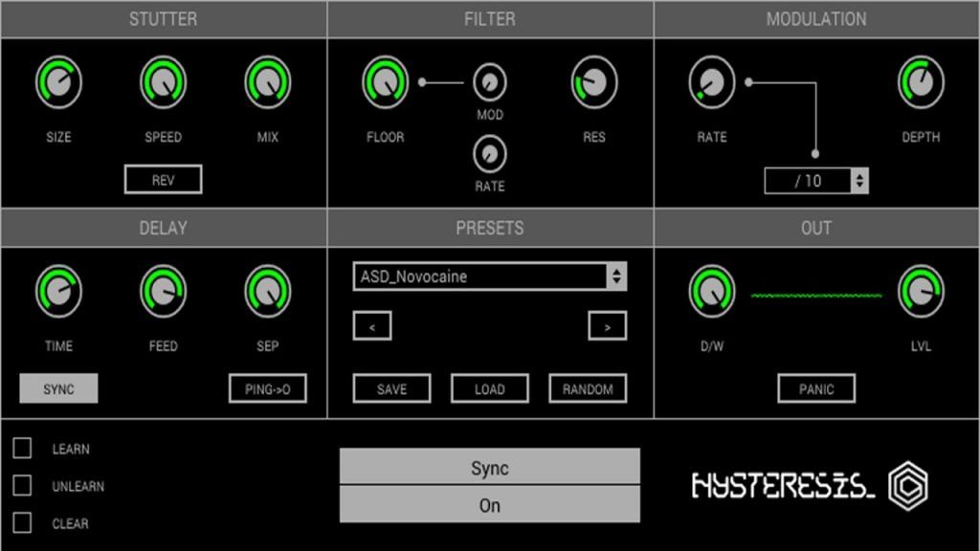Select the RATE knob under Modulation
Screen dimensions: 980x551
(711, 84)
